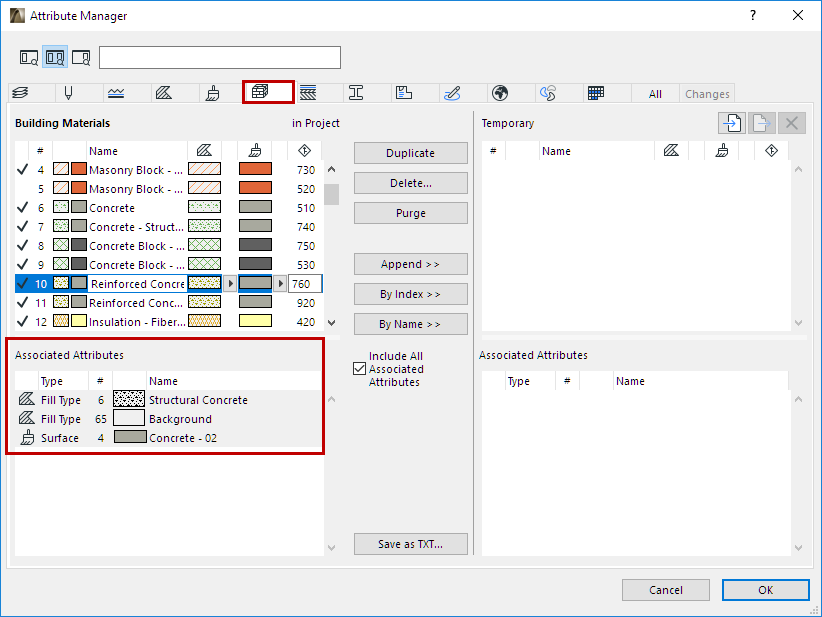
Task: Edit the Reinforced Concre name field
Action: pyautogui.click(x=137, y=284)
